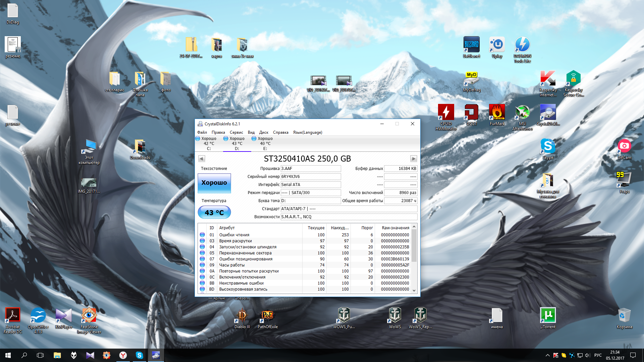Open the OCCT desktop icon

[x=471, y=115]
